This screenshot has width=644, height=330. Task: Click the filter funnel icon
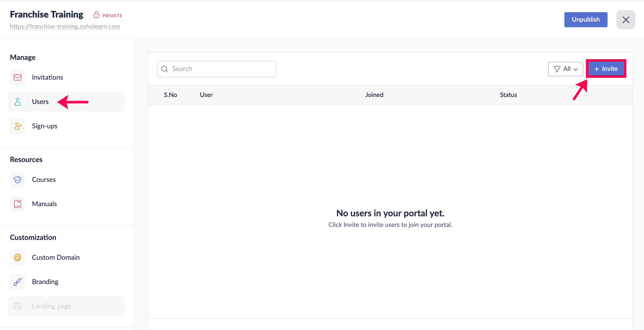557,69
